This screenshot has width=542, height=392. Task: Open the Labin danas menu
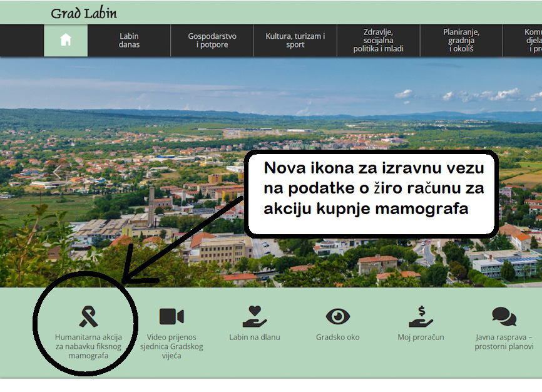tap(129, 41)
